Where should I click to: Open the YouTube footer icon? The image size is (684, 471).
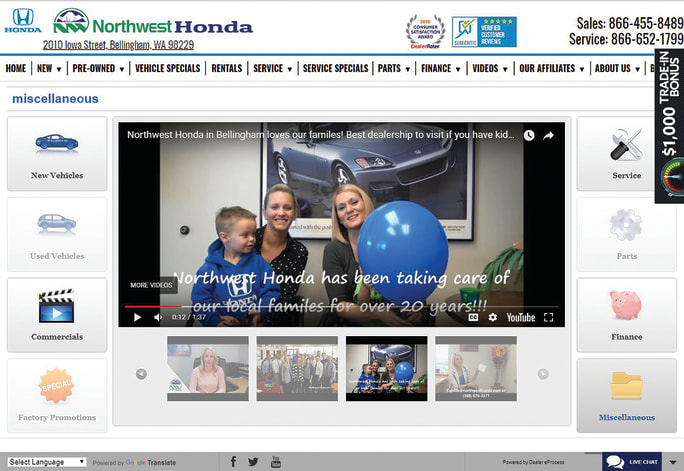(x=276, y=461)
